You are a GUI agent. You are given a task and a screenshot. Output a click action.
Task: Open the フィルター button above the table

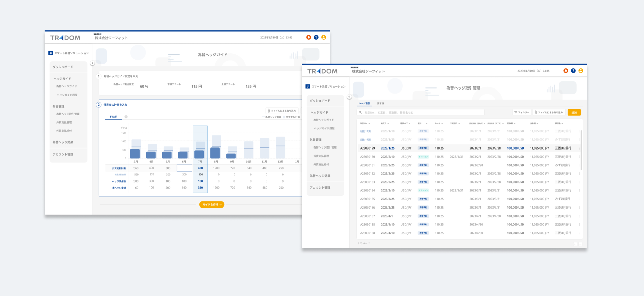click(x=522, y=112)
